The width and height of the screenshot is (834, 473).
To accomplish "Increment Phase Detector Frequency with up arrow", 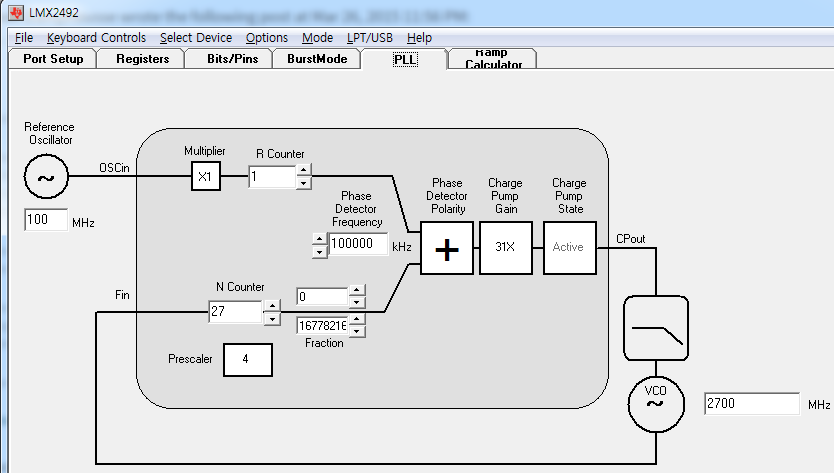I will (x=319, y=238).
